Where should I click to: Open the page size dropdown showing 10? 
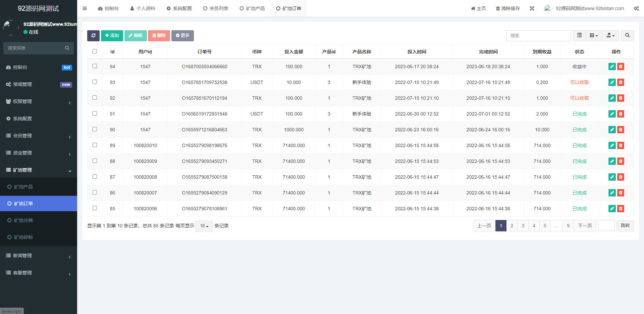point(204,226)
